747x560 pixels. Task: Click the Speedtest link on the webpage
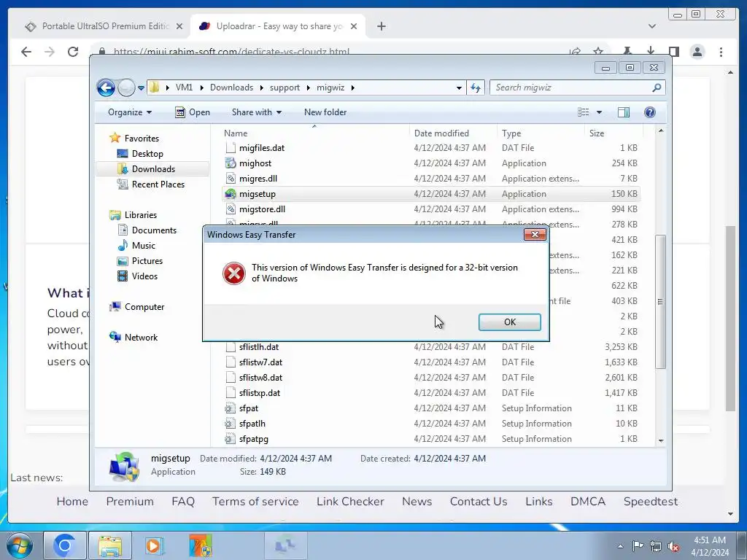coord(650,502)
